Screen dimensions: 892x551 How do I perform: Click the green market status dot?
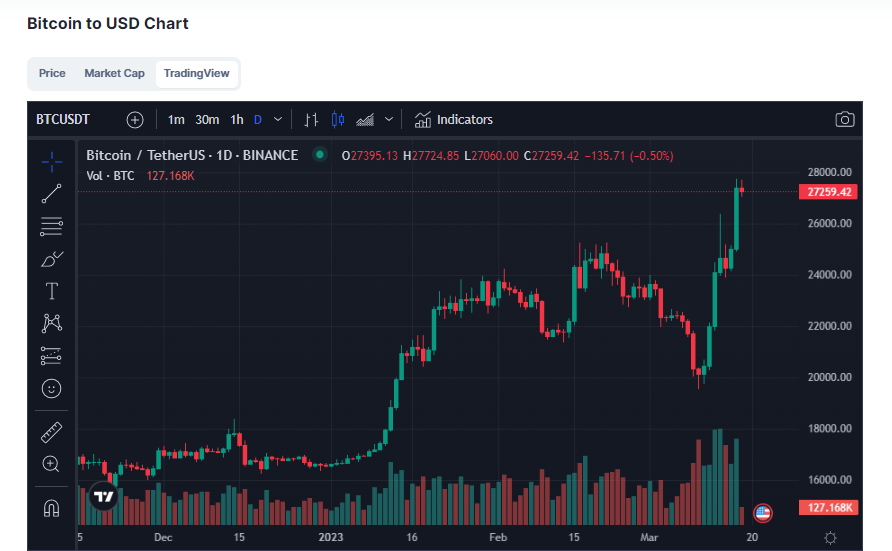(x=320, y=154)
